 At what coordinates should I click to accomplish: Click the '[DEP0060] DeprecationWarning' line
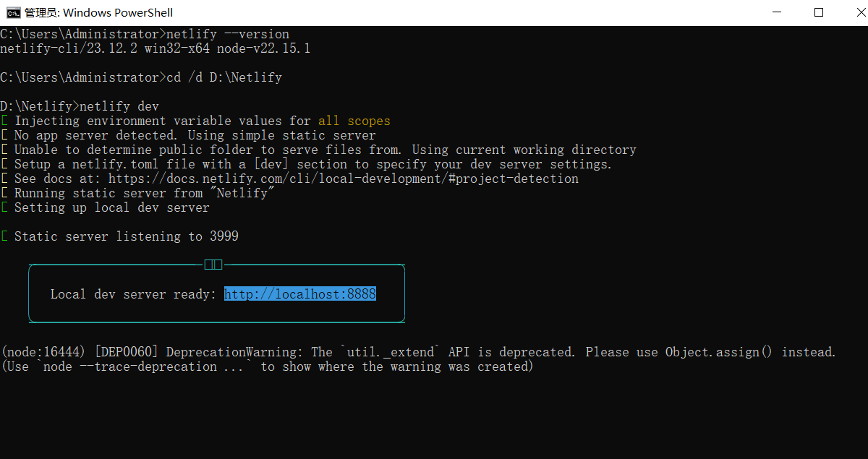click(418, 352)
